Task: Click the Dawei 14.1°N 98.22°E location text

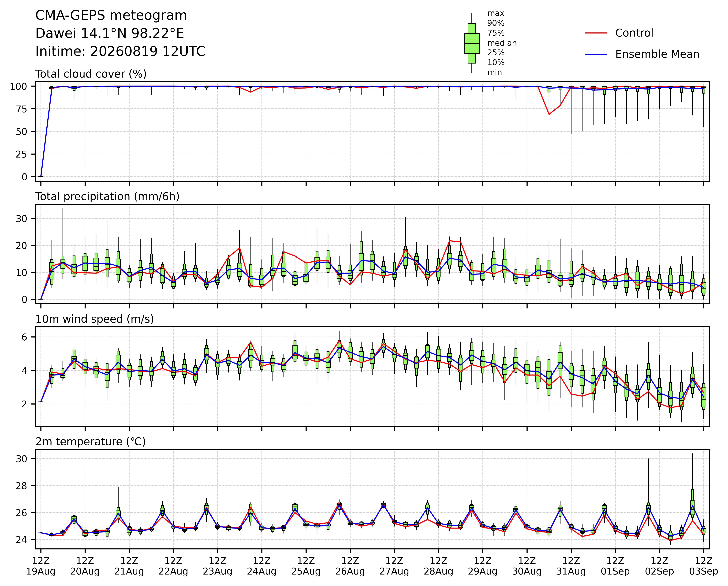Action: [110, 34]
